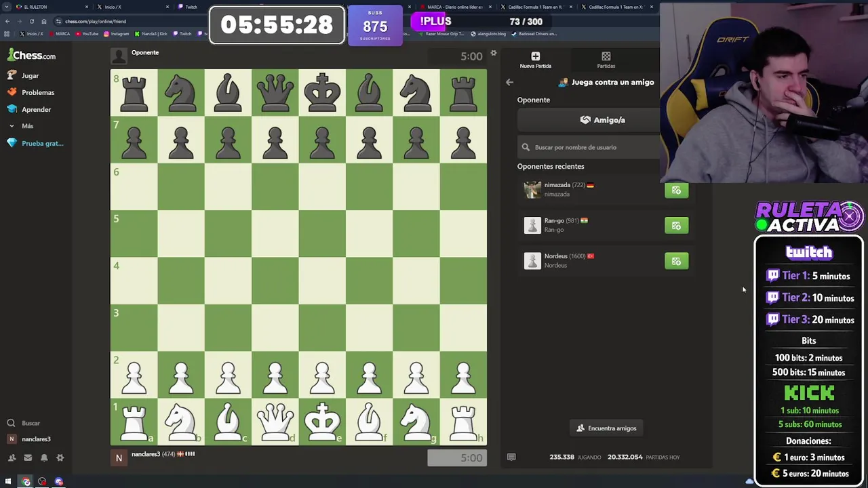Screen dimensions: 868x488
Task: Reload the page with browser refresh icon
Action: click(31, 21)
